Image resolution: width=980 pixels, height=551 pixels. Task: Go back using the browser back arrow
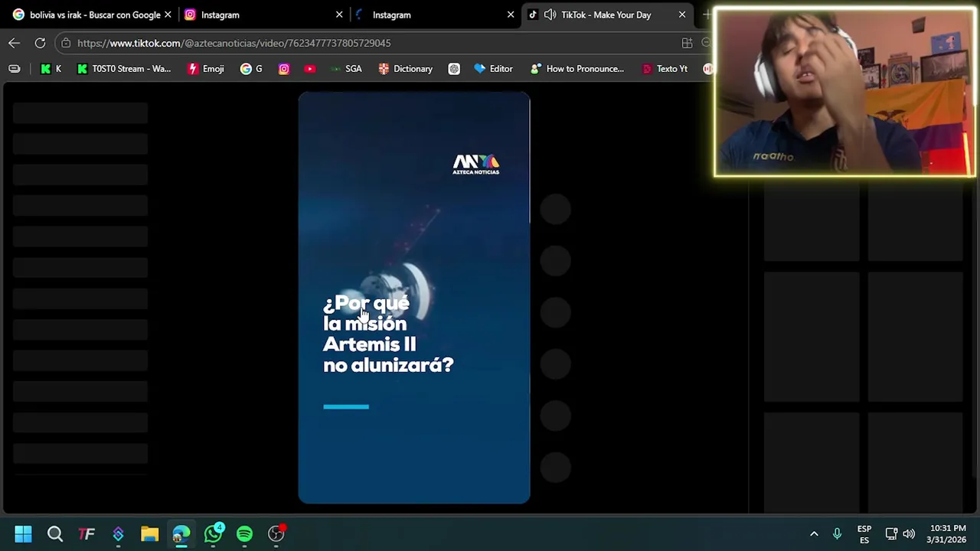pyautogui.click(x=14, y=43)
